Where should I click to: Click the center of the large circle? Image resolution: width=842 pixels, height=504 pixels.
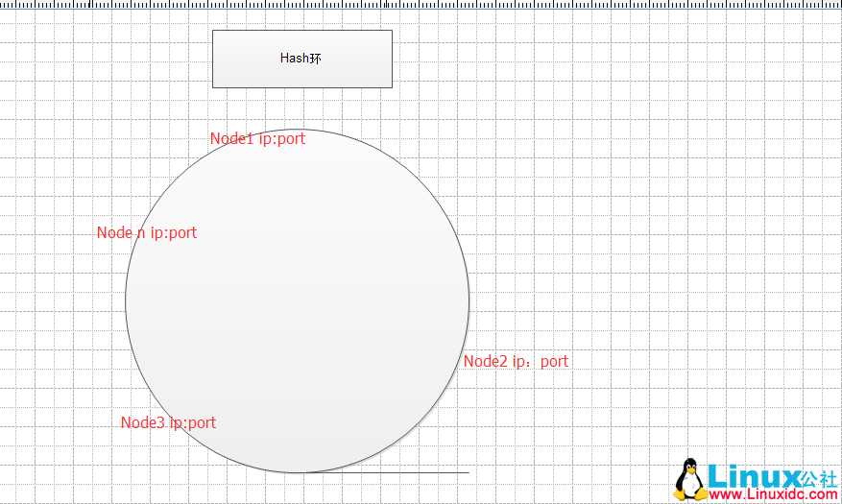[298, 300]
